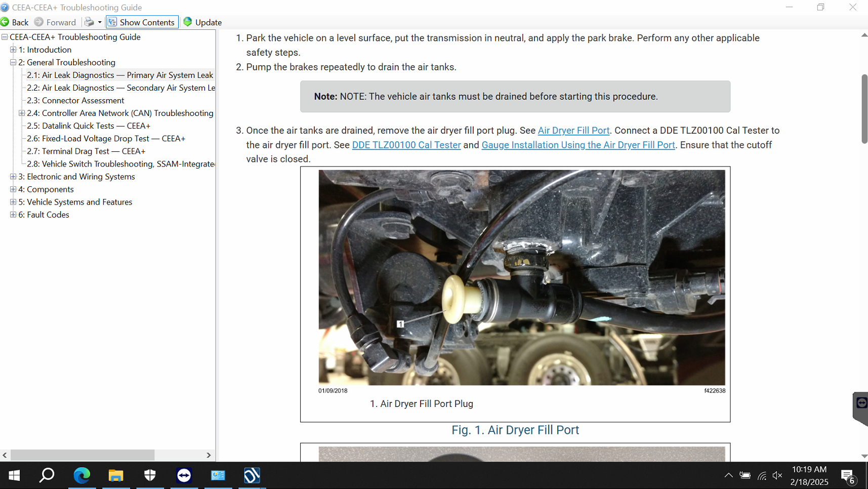Follow the DDE TLZ00100 Cal Tester link
The width and height of the screenshot is (868, 489).
[x=406, y=145]
